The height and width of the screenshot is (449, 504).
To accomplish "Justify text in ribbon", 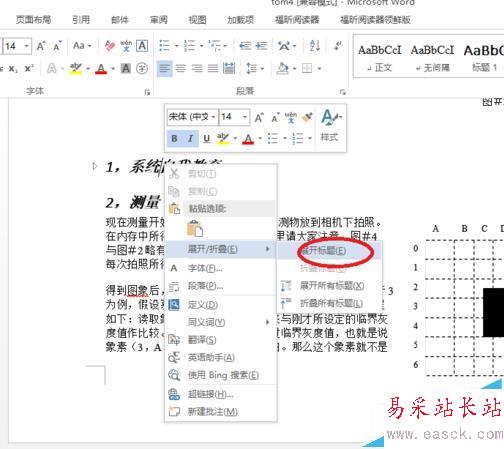I will click(x=213, y=69).
